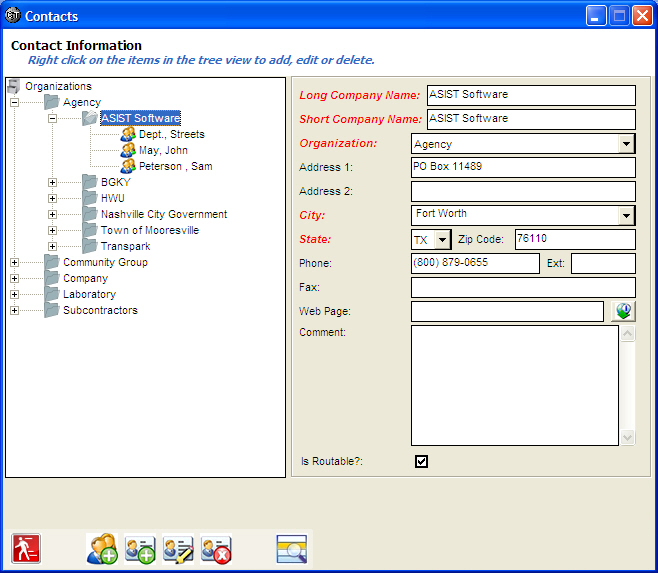Click the Laboratory folder icon
The height and width of the screenshot is (573, 658).
(52, 294)
